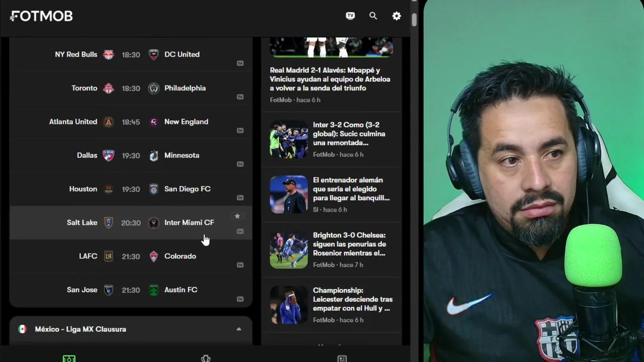Open the TV schedule icon in header
The height and width of the screenshot is (362, 644).
pyautogui.click(x=350, y=16)
